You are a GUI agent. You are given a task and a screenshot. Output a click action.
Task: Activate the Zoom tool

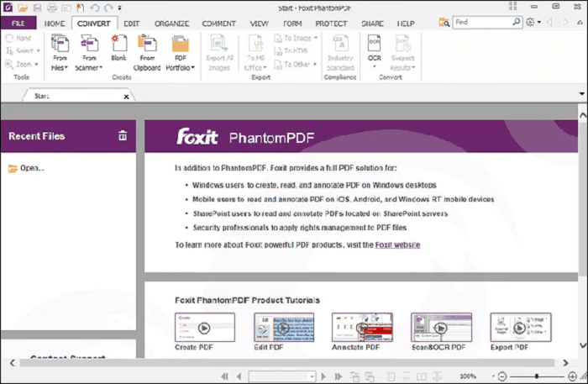tap(21, 64)
